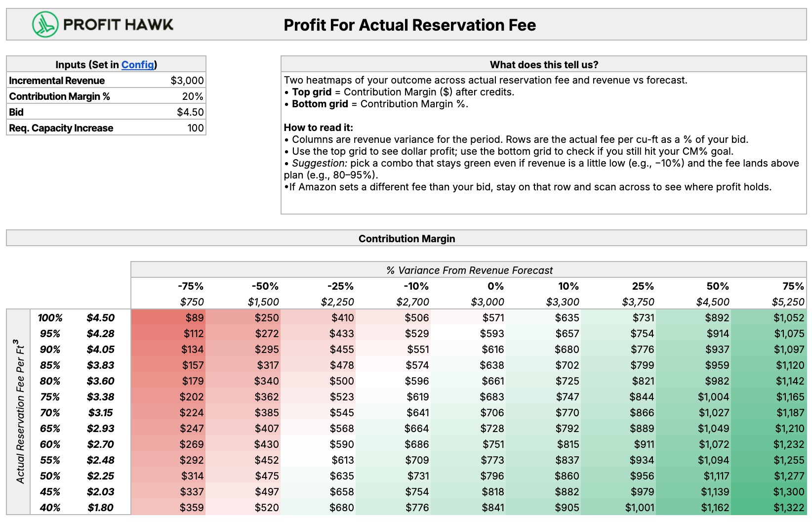812x523 pixels.
Task: Click the Profit For Actual Reservation Fee title
Action: coord(409,25)
